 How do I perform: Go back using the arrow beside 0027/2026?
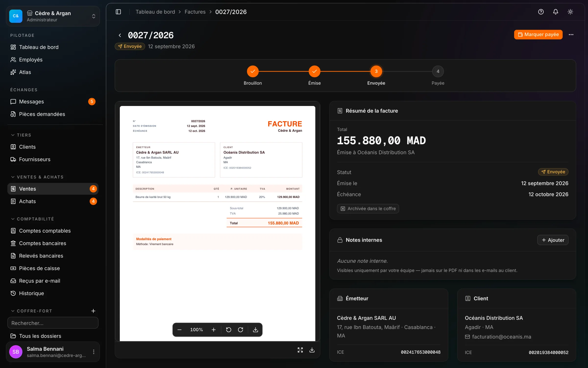tap(120, 35)
